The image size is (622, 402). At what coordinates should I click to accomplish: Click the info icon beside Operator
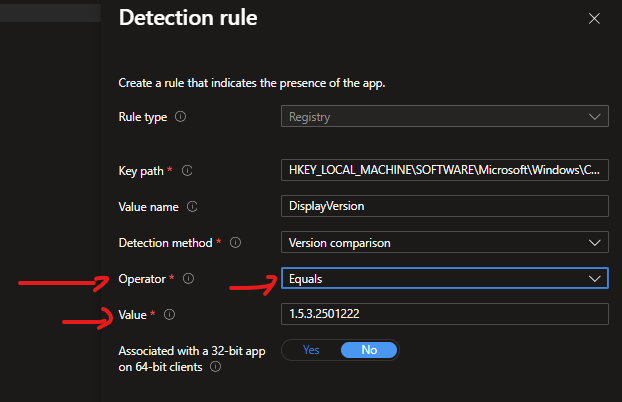click(190, 278)
